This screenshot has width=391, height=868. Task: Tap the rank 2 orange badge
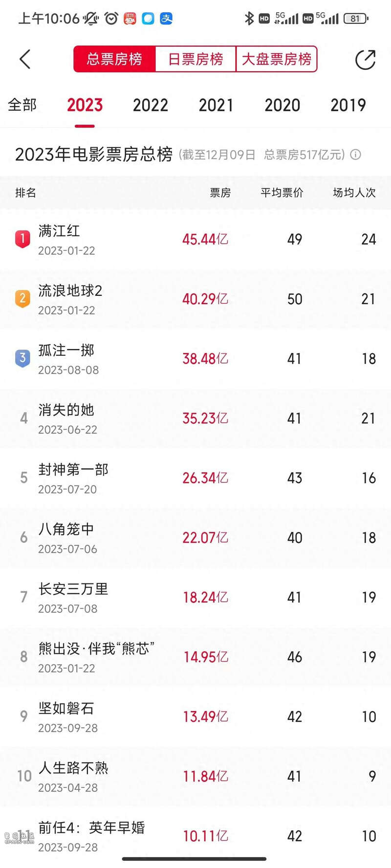[x=22, y=298]
